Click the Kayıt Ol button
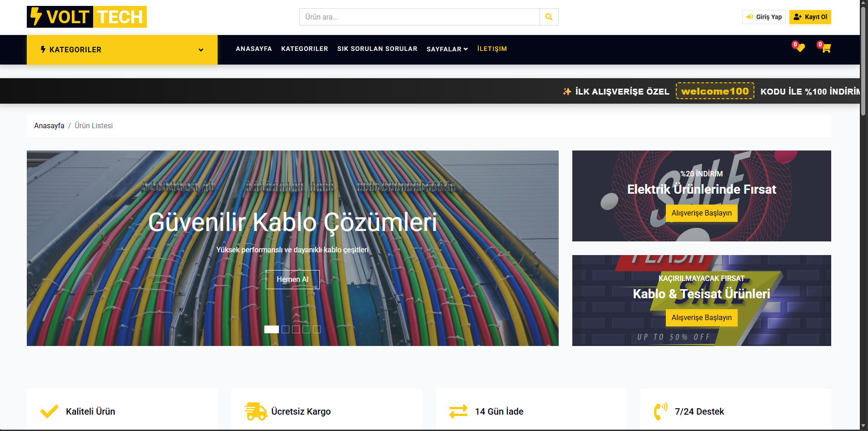Screen dimensions: 868x431 [810, 17]
